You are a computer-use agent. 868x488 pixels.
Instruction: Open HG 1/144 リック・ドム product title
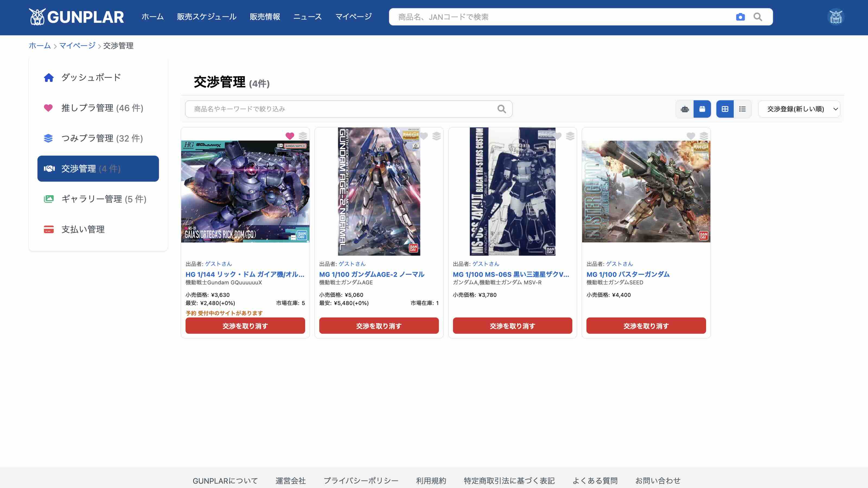(245, 274)
